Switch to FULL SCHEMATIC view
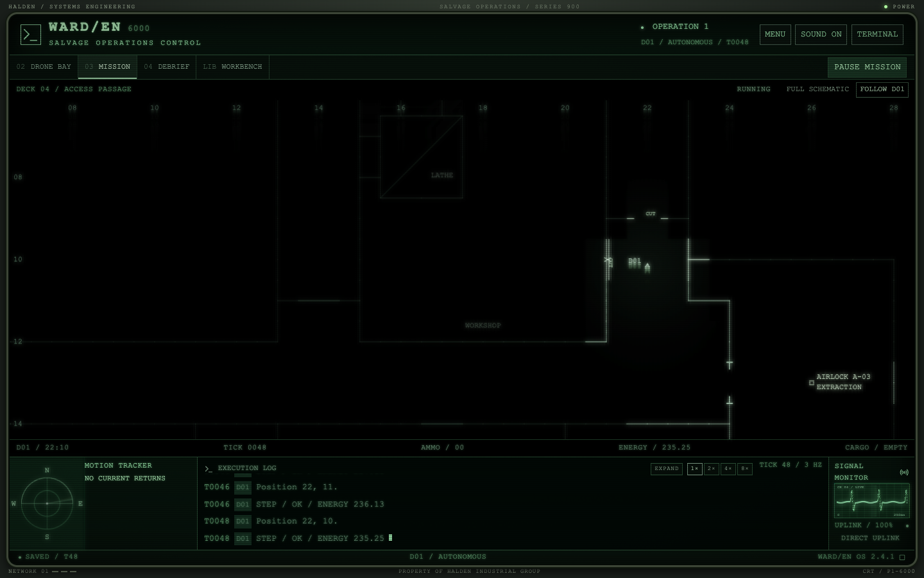Viewport: 924px width, 578px height. tap(817, 89)
